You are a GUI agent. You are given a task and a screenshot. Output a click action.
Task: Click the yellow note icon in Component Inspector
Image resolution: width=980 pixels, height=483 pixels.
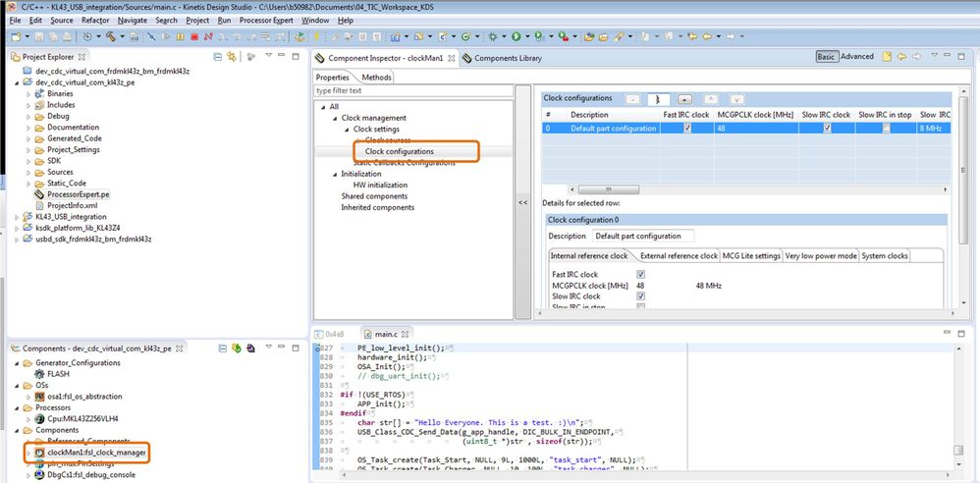pyautogui.click(x=887, y=57)
